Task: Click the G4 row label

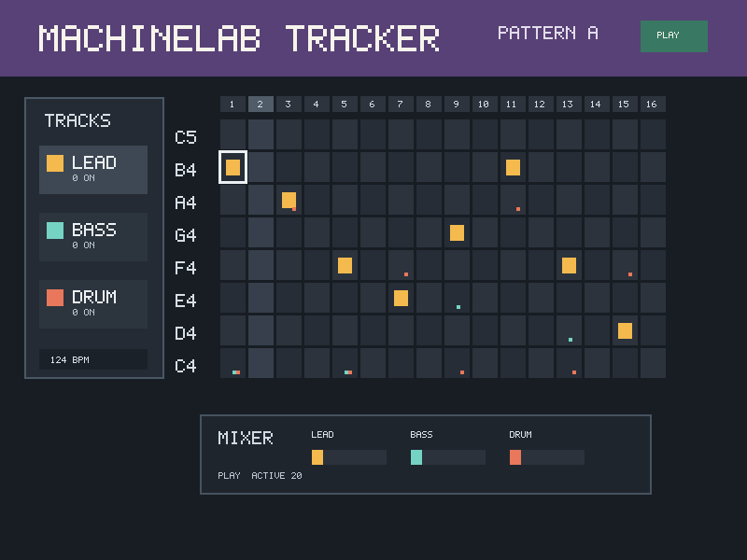Action: point(186,235)
